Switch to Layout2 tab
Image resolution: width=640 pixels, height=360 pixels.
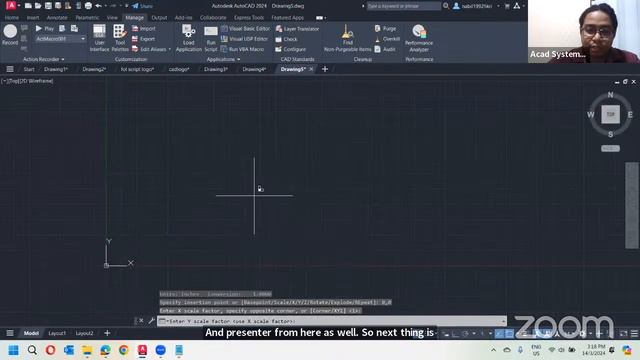pyautogui.click(x=84, y=333)
